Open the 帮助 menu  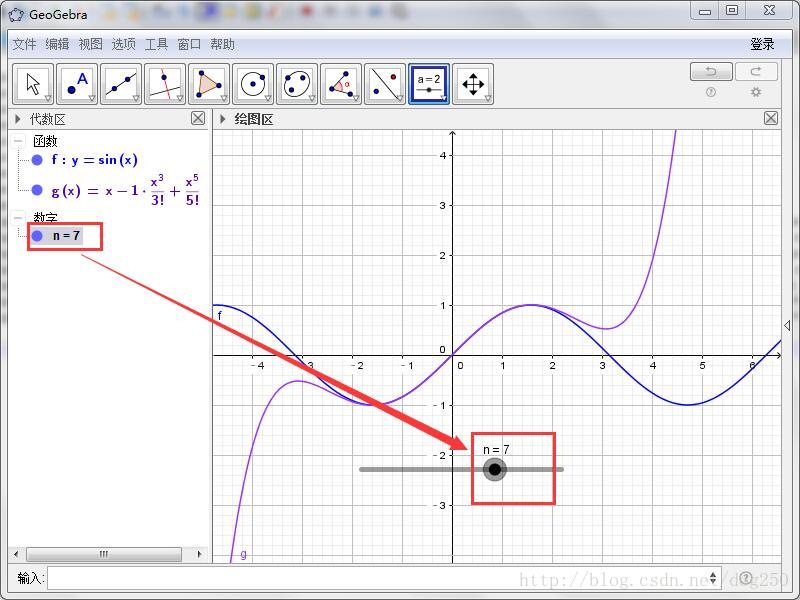click(222, 44)
